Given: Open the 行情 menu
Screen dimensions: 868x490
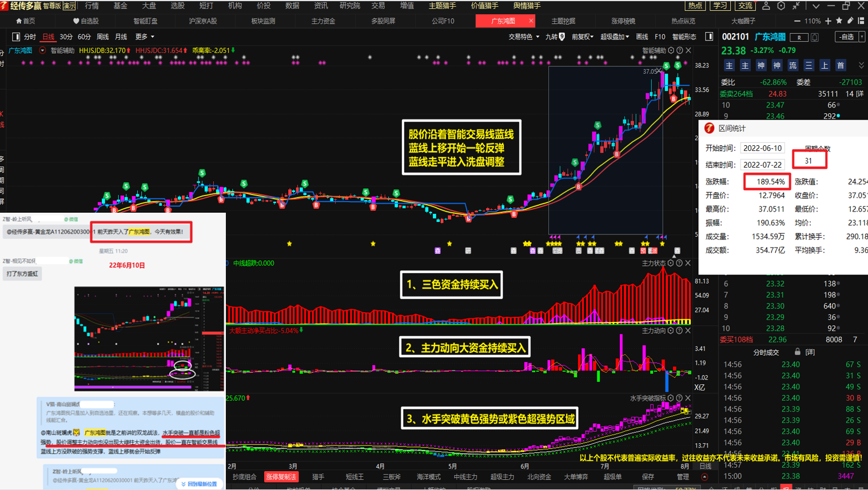Looking at the screenshot, I should [91, 6].
